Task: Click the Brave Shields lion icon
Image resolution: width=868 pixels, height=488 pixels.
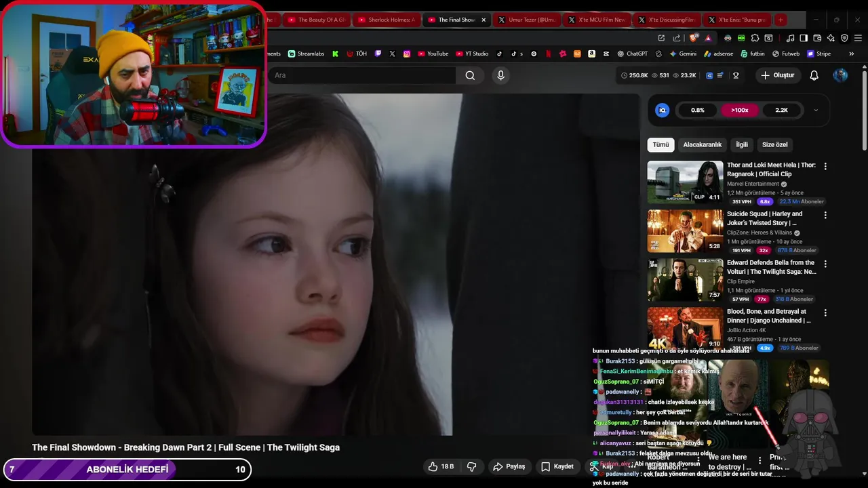Action: coord(693,38)
